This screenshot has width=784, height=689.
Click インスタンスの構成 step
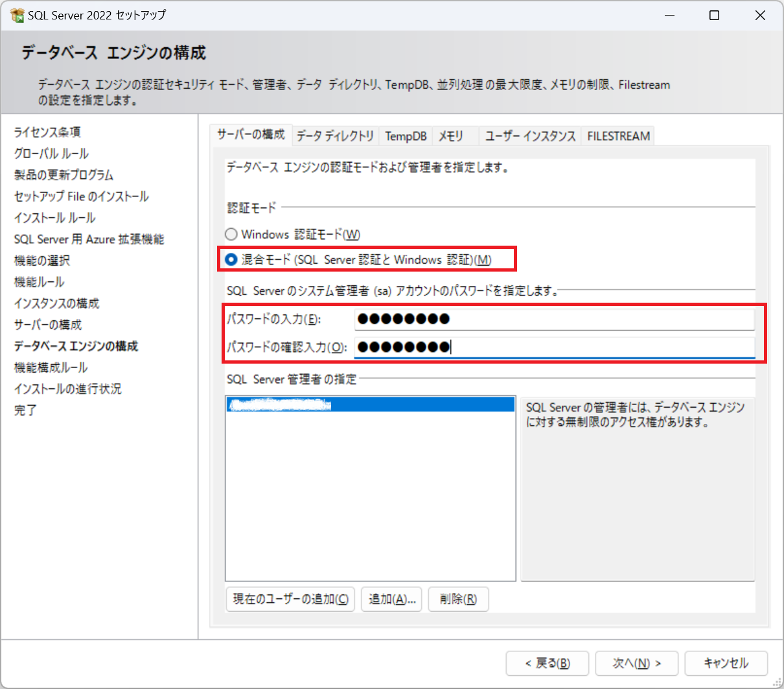(56, 303)
